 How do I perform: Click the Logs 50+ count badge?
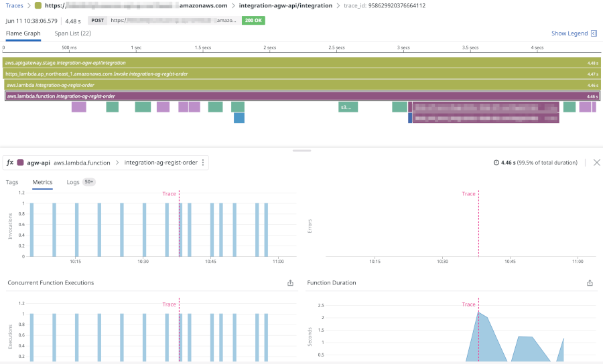tap(89, 182)
